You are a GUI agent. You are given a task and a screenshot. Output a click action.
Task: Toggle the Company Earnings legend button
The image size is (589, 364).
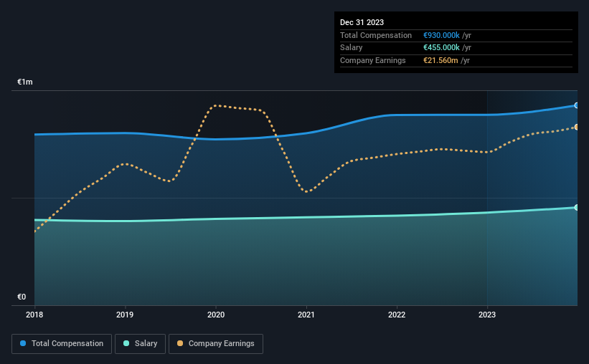(216, 344)
